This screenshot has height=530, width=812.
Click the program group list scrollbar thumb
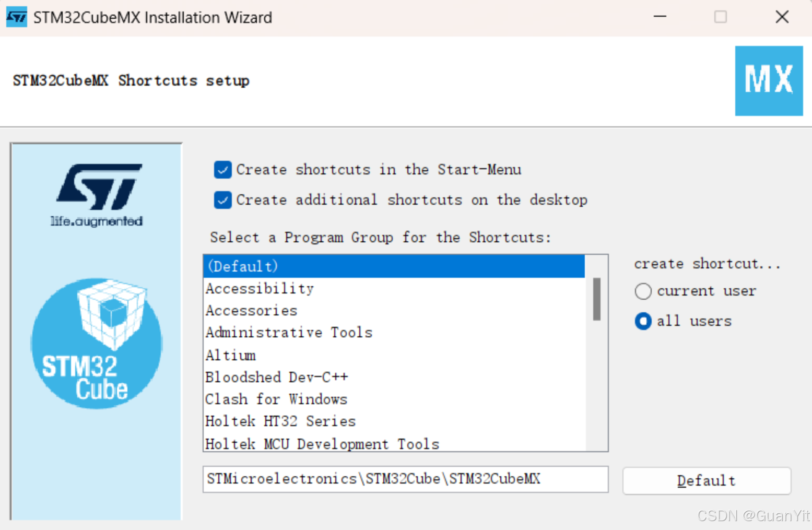click(596, 299)
